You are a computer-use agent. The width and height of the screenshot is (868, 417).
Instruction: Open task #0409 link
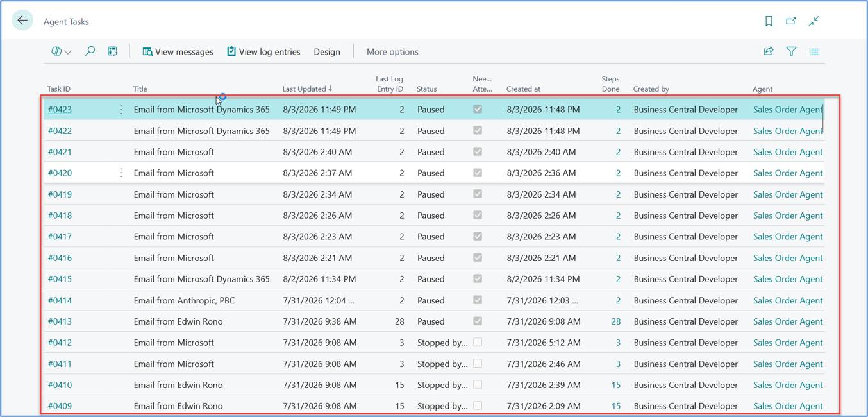point(60,406)
